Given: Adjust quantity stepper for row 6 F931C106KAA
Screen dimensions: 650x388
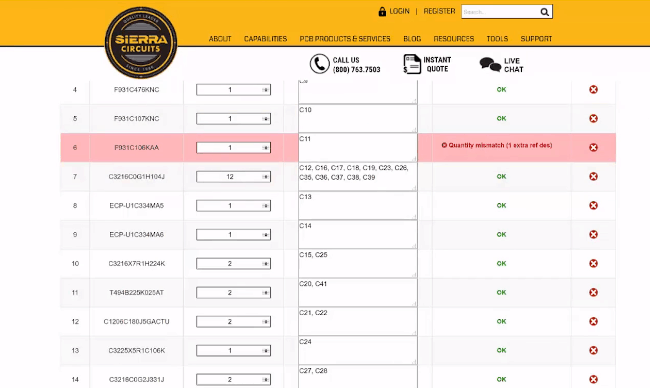Looking at the screenshot, I should pyautogui.click(x=265, y=148).
